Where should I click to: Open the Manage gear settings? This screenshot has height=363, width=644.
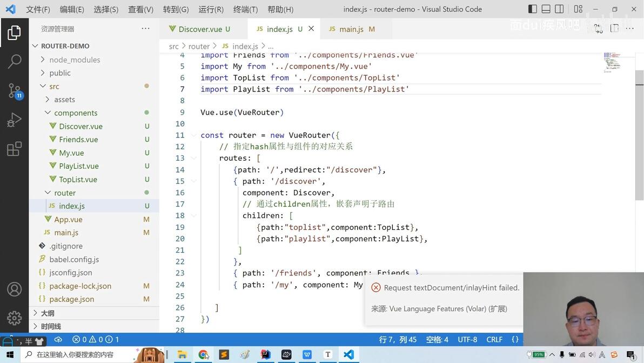15,318
